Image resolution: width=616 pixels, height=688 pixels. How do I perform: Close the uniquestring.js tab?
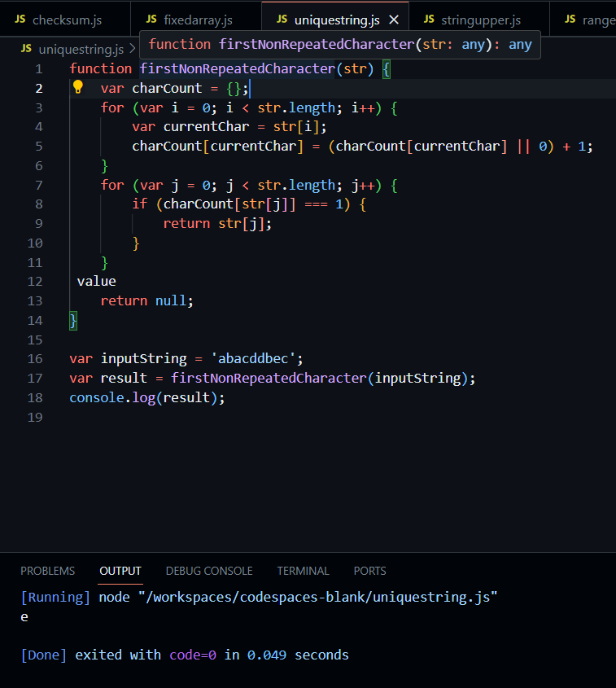point(394,20)
